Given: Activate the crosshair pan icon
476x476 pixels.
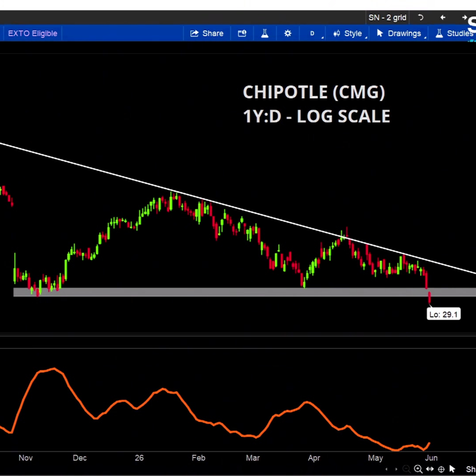Looking at the screenshot, I should (x=441, y=469).
